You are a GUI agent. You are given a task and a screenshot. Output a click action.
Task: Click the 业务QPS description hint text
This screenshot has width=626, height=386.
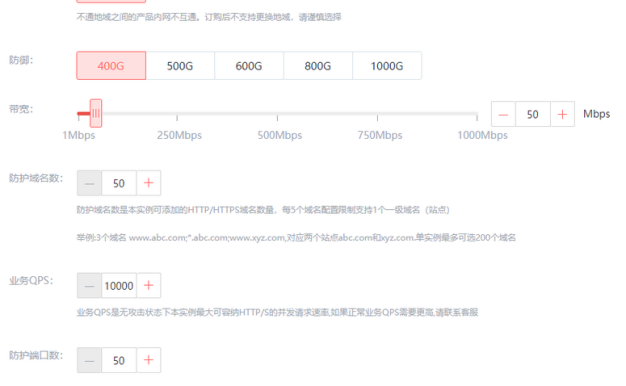coord(277,312)
